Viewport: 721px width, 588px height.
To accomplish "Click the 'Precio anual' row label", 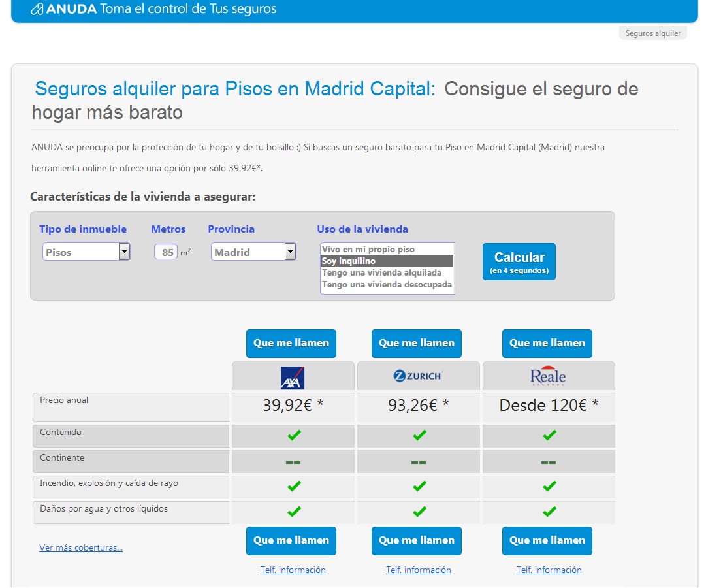I will coord(64,400).
